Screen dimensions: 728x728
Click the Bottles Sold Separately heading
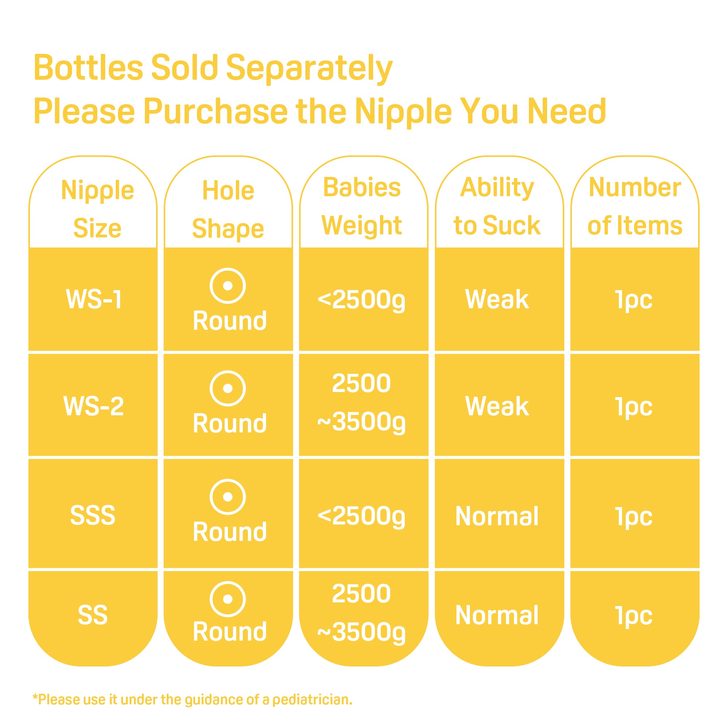coord(213,68)
